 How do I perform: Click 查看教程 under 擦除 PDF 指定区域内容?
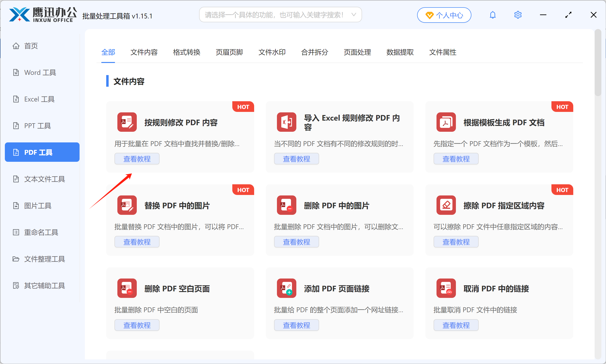tap(456, 242)
